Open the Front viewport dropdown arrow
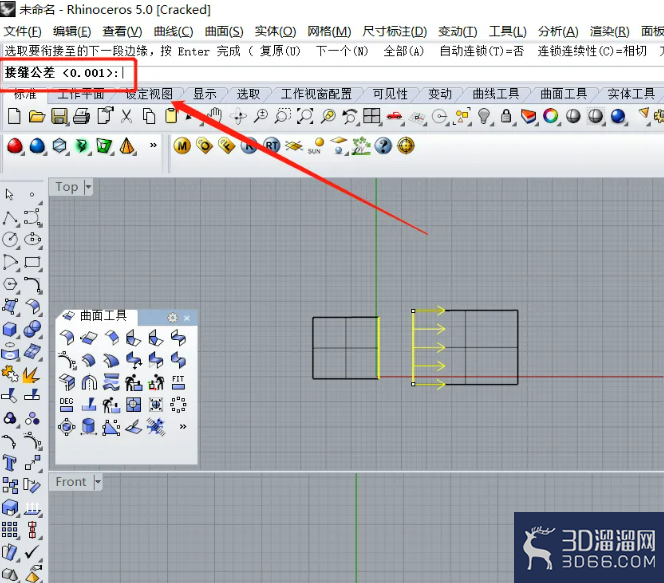664x583 pixels. point(98,482)
